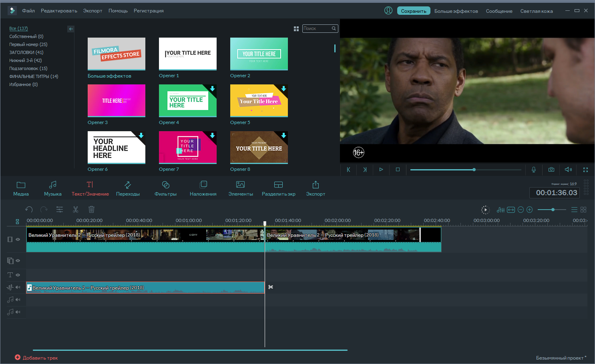Image resolution: width=595 pixels, height=364 pixels.
Task: Open the Помощь menu
Action: coord(118,11)
